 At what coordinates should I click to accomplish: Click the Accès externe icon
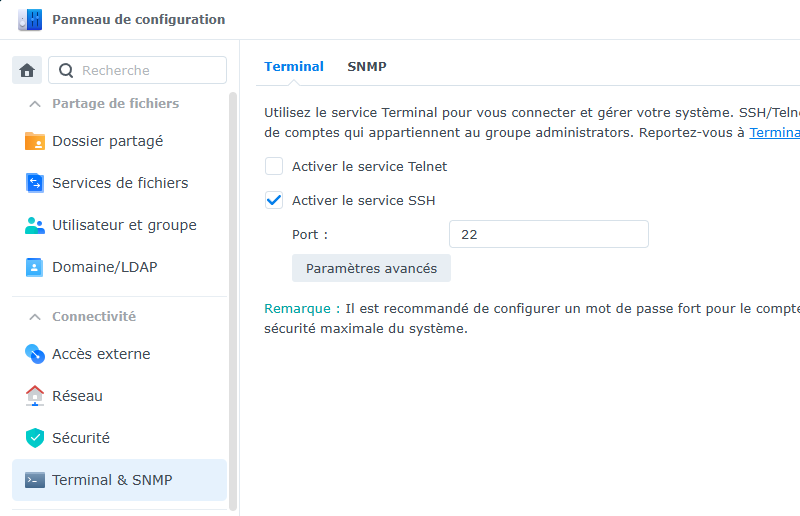click(x=35, y=354)
